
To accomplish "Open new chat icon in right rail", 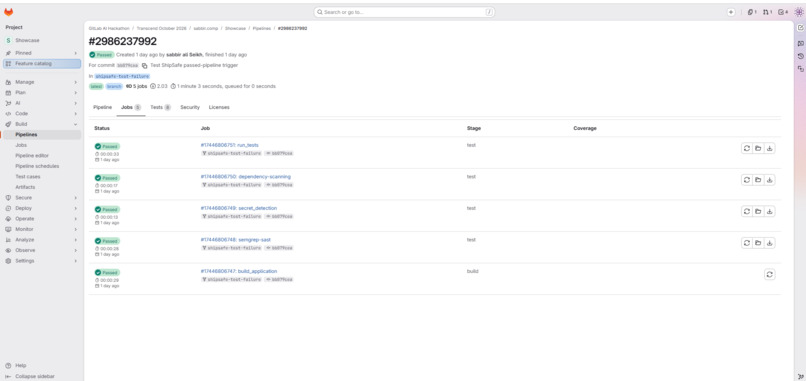I will coord(800,28).
